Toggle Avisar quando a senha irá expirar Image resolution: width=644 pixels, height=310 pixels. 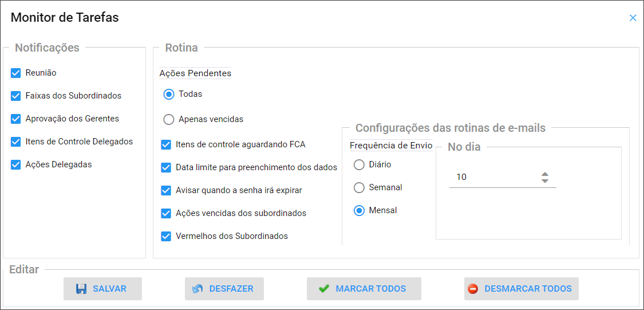point(166,191)
